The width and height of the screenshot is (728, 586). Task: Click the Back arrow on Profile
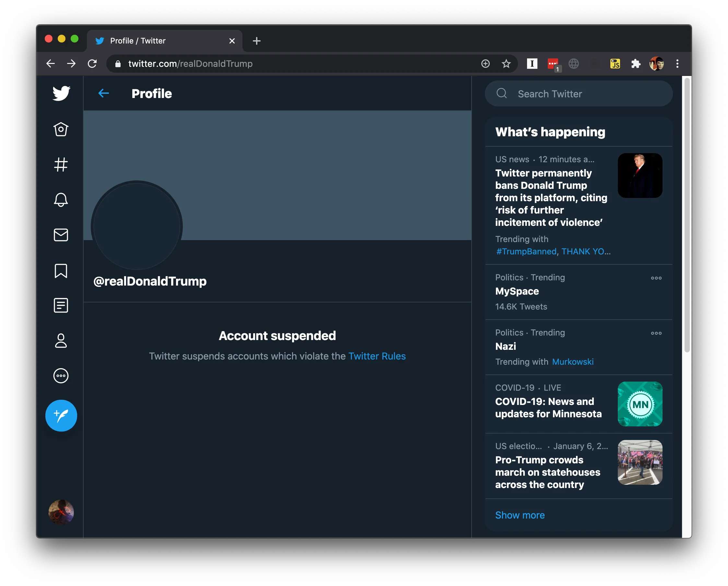103,93
